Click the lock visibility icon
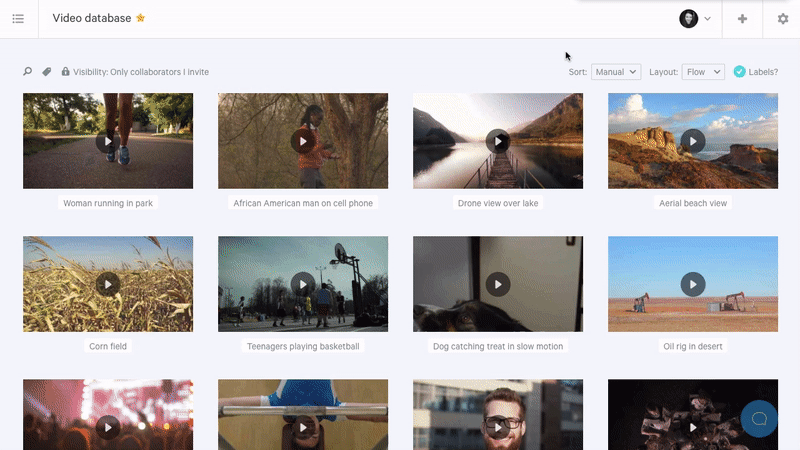The height and width of the screenshot is (450, 800). point(65,71)
